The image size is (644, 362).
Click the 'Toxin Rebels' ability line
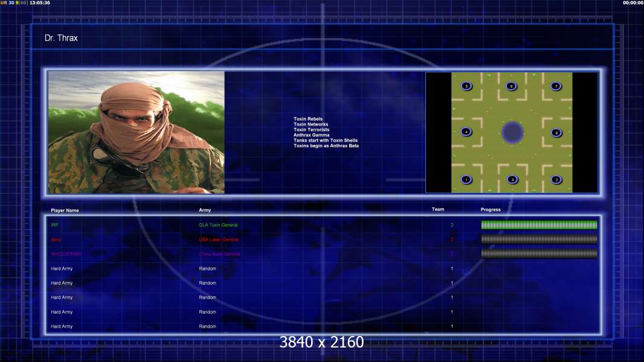click(308, 119)
